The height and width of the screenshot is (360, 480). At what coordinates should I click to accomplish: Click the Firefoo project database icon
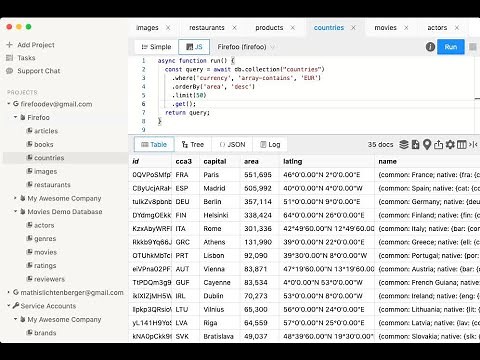[23, 117]
